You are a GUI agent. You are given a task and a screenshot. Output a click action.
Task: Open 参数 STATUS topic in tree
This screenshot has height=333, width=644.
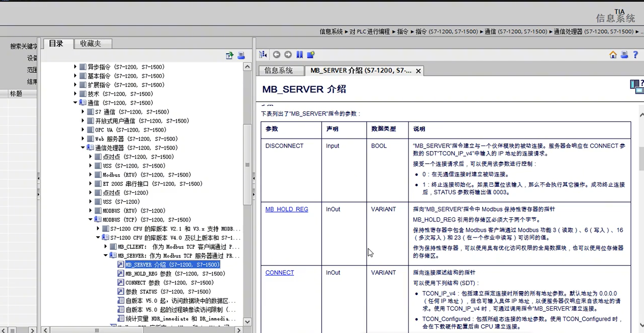(168, 292)
